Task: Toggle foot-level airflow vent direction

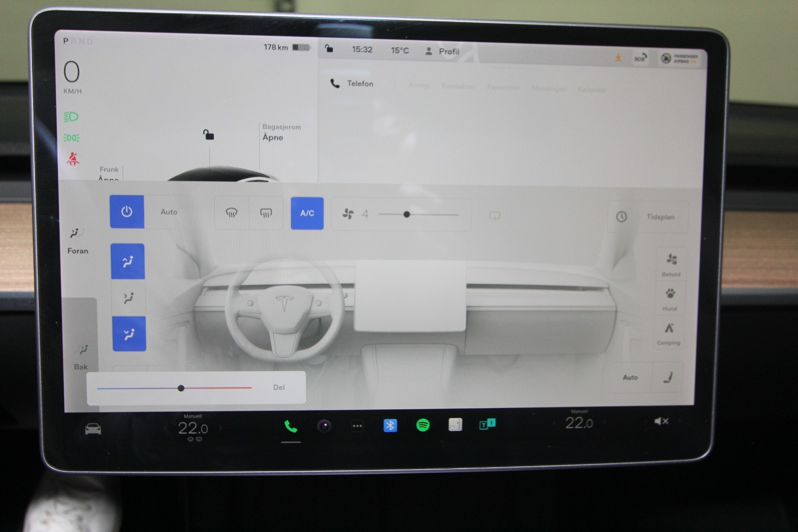Action: [x=129, y=334]
